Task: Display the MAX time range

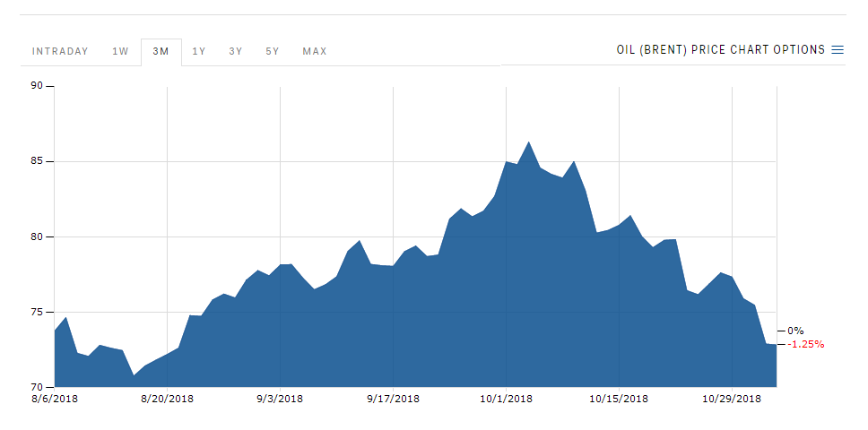Action: tap(315, 51)
